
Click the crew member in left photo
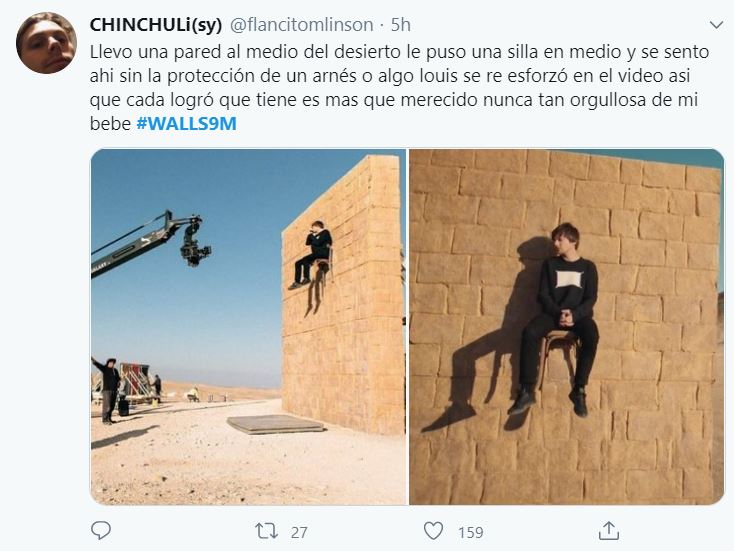(108, 390)
